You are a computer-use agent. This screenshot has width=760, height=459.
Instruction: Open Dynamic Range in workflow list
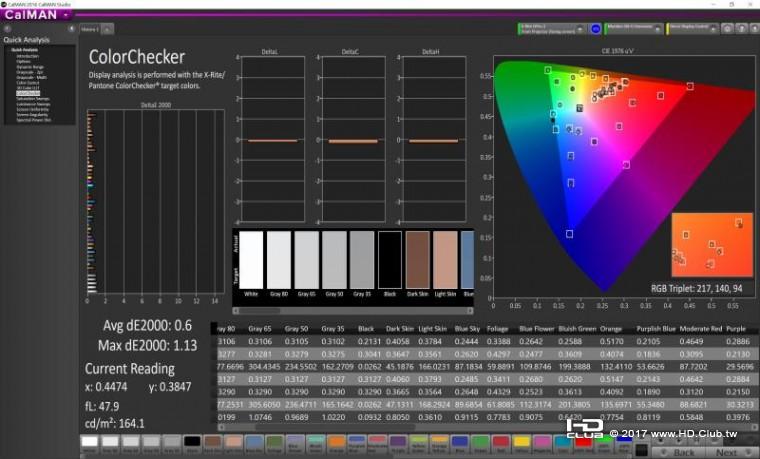pos(30,67)
